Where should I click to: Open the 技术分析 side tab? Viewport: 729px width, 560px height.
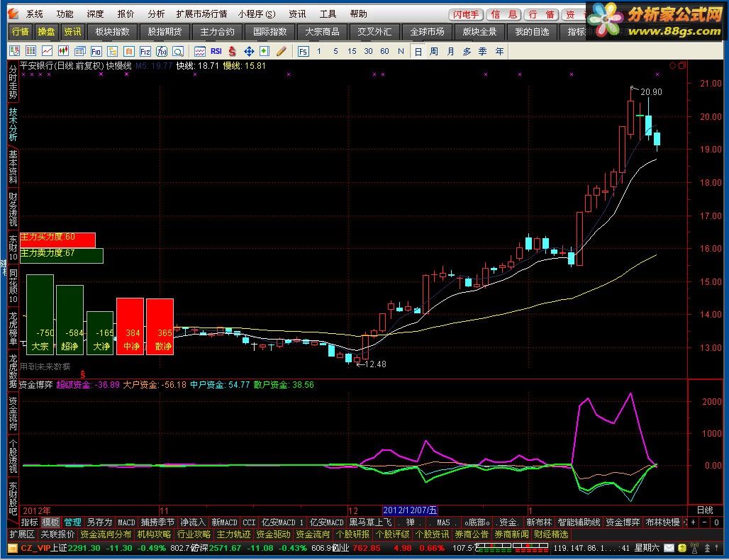click(x=13, y=125)
